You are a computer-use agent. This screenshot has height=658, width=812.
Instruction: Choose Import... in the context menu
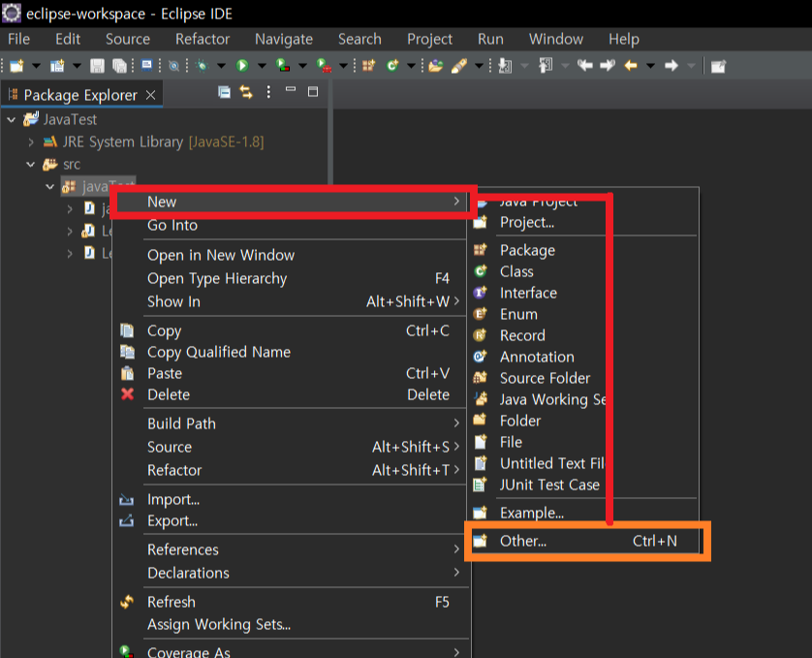click(x=292, y=499)
